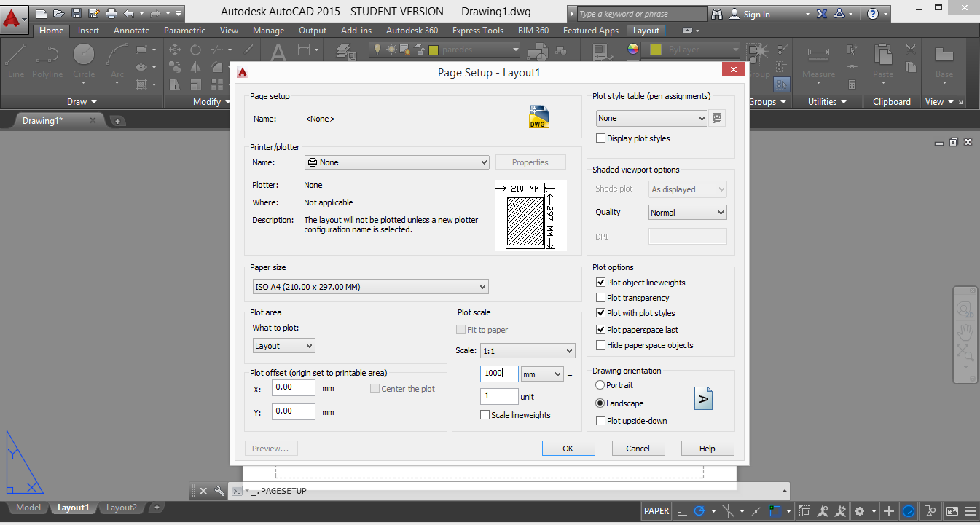Open status bar Customization menu icon

pos(970,511)
